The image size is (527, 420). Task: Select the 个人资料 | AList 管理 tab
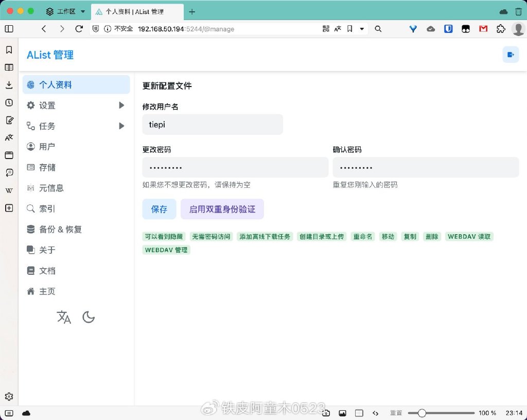137,12
